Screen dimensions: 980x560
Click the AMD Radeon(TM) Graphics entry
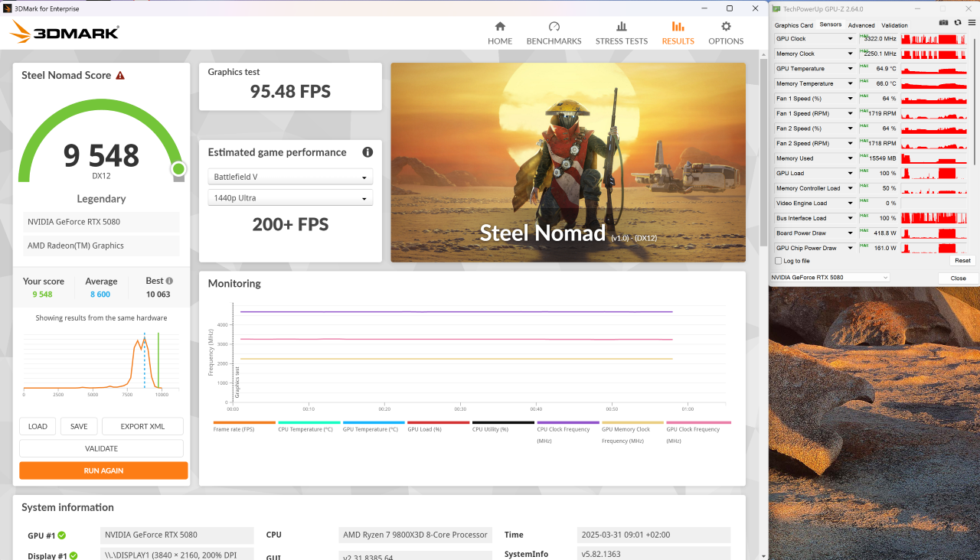point(101,246)
